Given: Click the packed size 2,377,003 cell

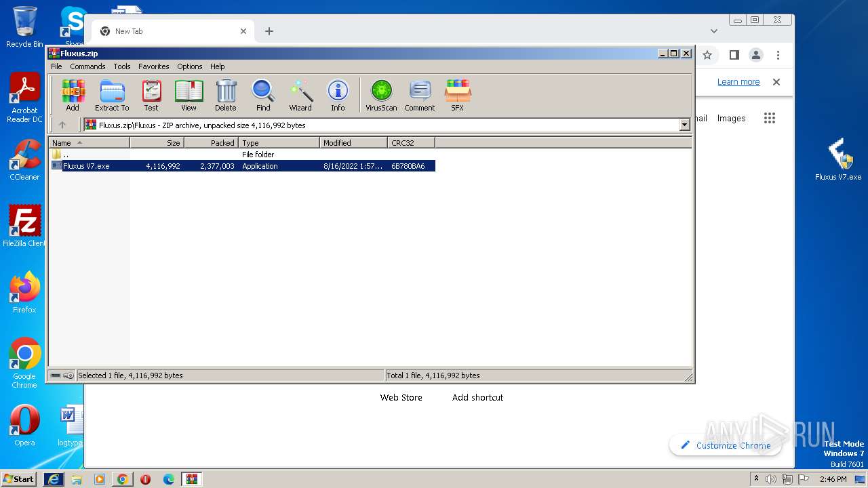Looking at the screenshot, I should 217,166.
